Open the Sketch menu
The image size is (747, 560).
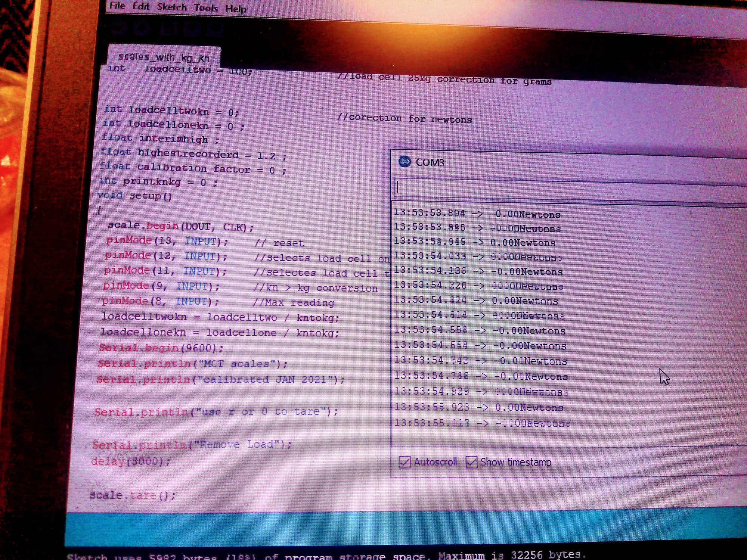point(172,7)
